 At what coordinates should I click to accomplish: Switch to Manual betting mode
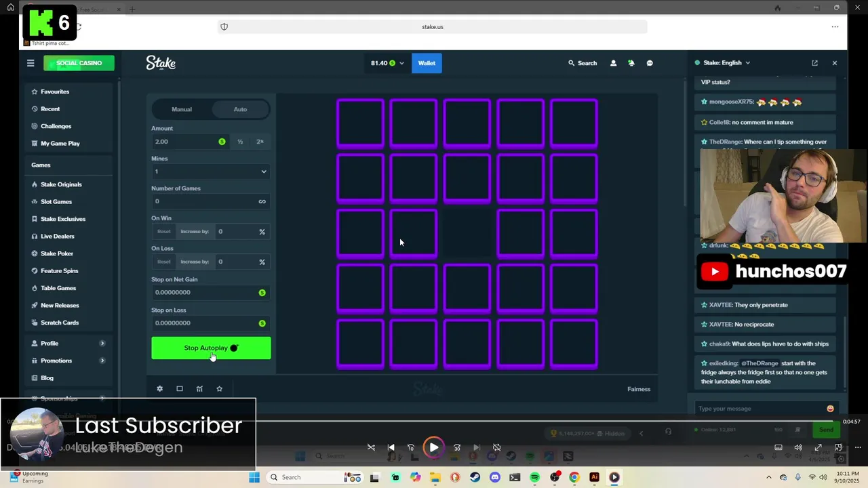pyautogui.click(x=182, y=109)
